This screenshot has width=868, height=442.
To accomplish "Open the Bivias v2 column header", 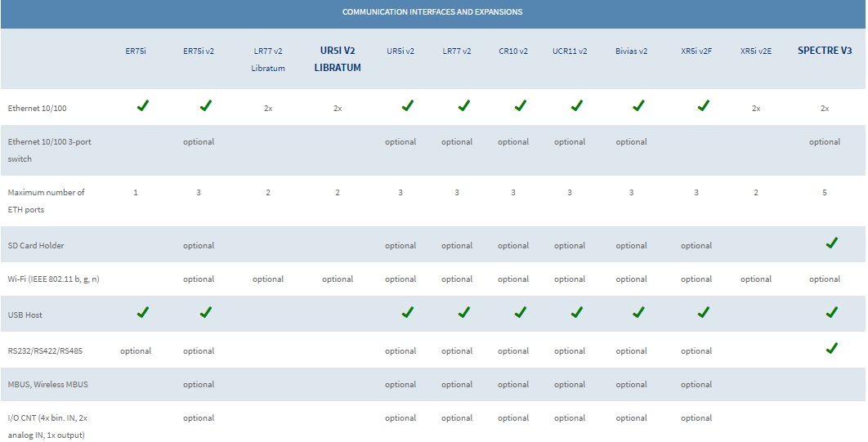I will coord(631,51).
